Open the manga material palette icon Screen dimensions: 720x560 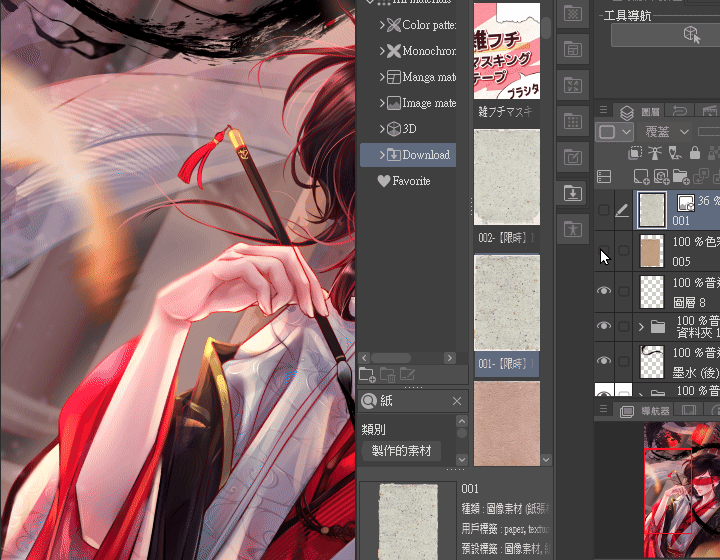[x=573, y=49]
